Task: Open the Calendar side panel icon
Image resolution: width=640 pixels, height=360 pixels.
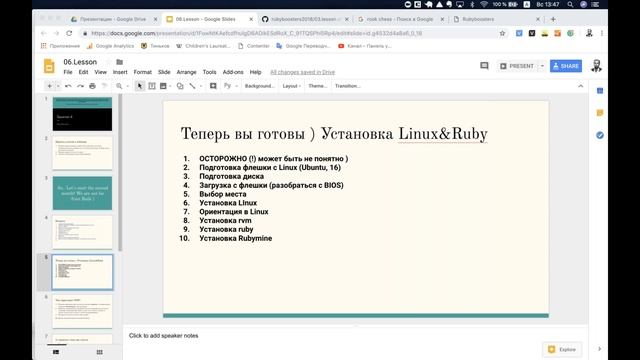Action: coord(600,91)
